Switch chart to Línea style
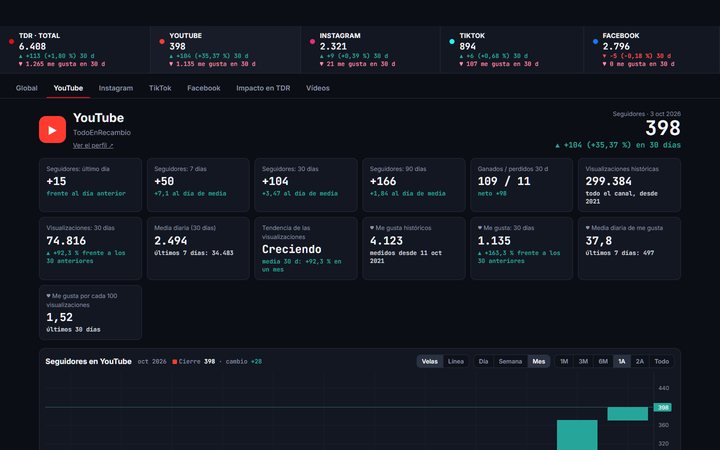The image size is (720, 450). point(456,361)
